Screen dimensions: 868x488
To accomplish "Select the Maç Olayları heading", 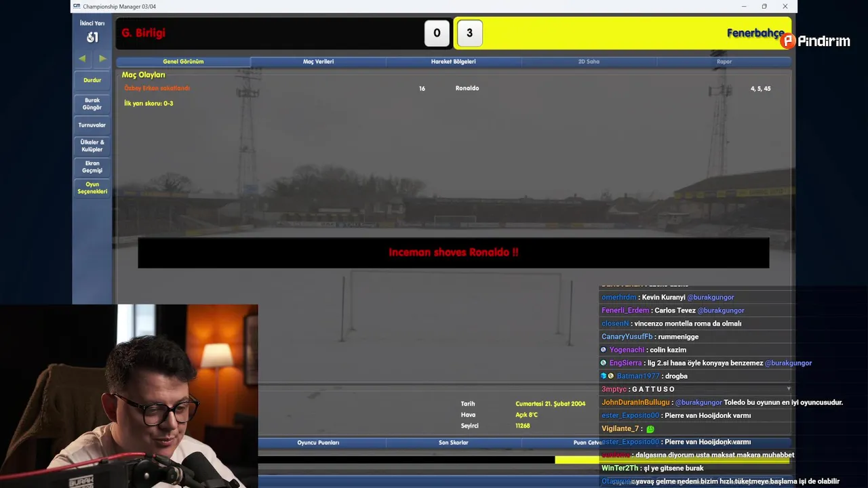I will [x=143, y=75].
